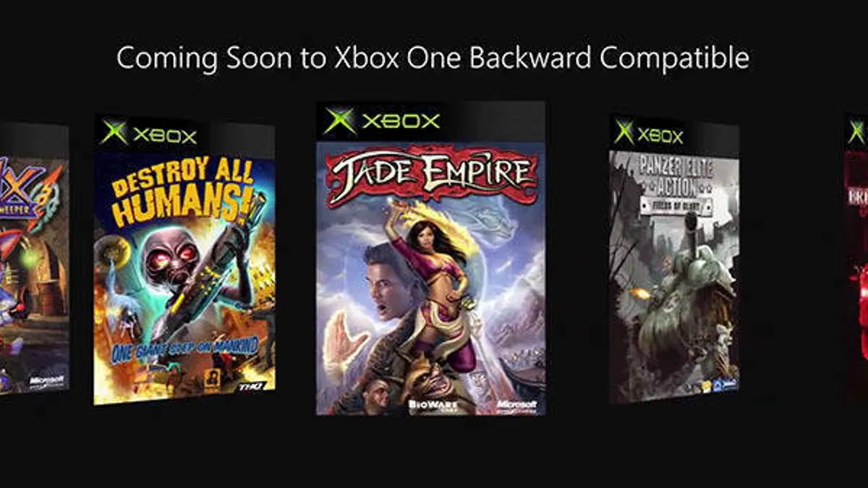
Task: Click the Coming Soon to Xbox One heading
Action: click(433, 59)
